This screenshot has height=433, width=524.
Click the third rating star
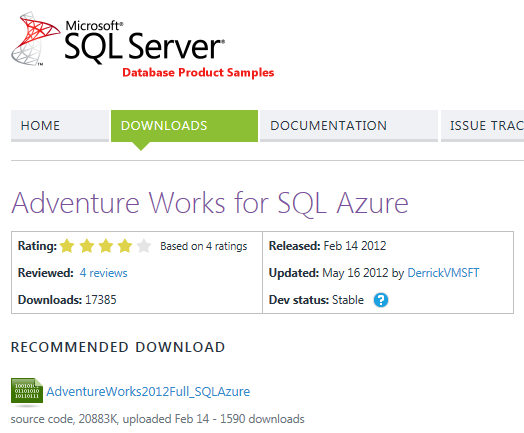(106, 246)
